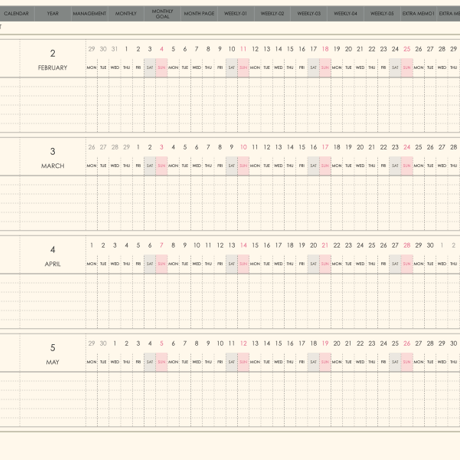Go to the MONTHLY tab
460x460 pixels.
[x=126, y=14]
